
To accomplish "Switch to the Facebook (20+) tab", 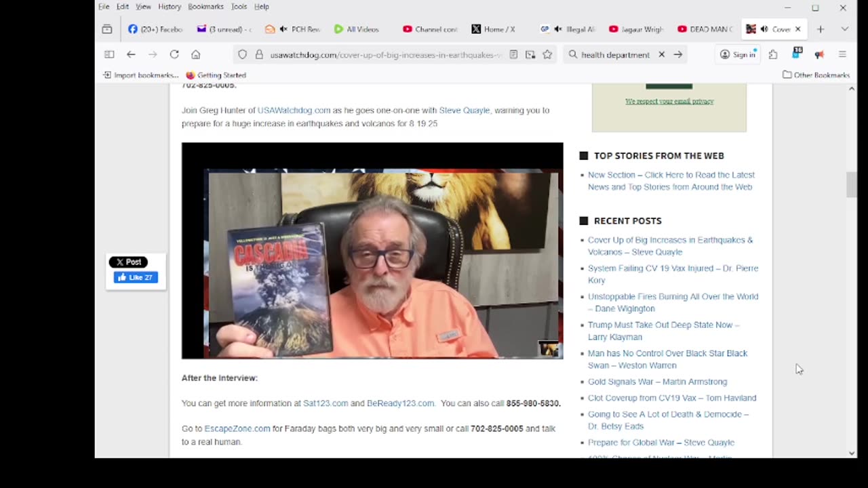I will point(155,29).
